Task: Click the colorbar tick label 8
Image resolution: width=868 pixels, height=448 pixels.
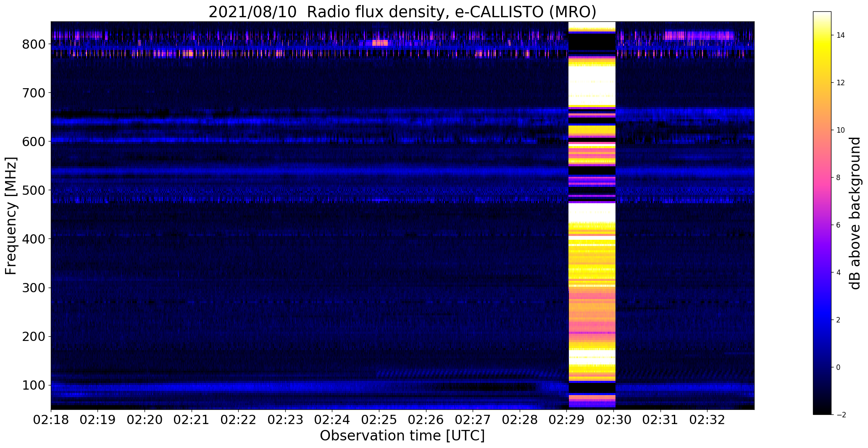Action: pos(839,178)
